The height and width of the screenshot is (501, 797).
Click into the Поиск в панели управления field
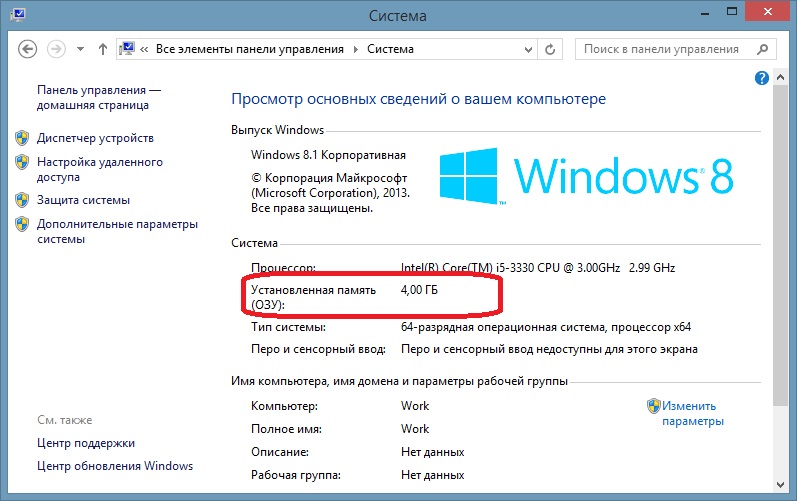pyautogui.click(x=665, y=48)
